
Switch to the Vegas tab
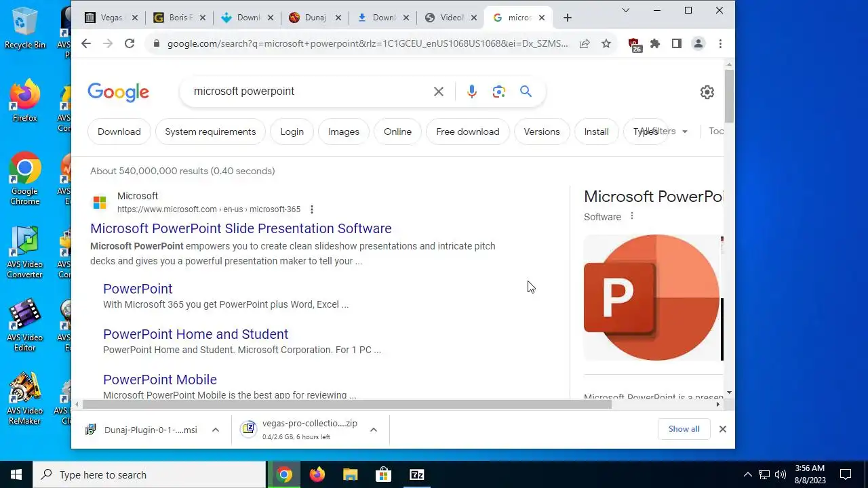[x=111, y=18]
